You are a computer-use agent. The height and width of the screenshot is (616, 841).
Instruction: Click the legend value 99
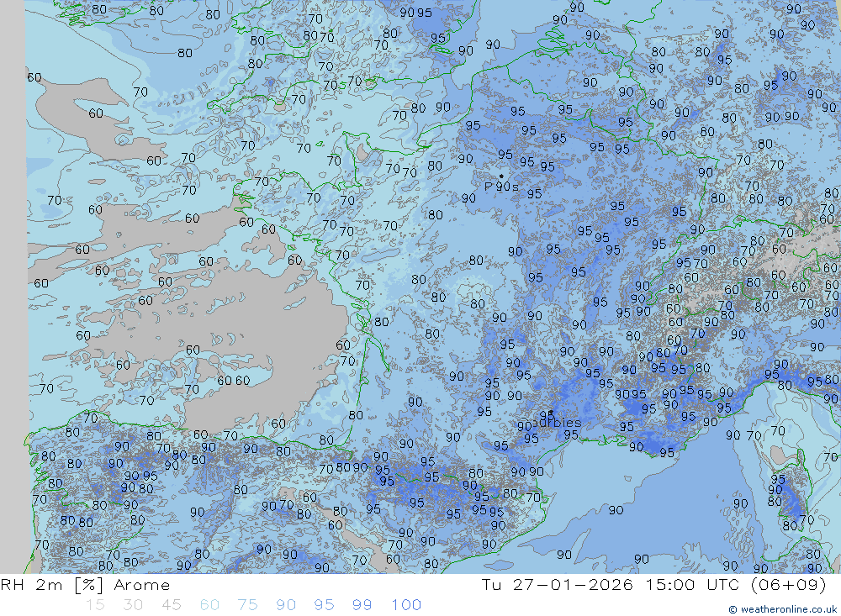point(362,605)
